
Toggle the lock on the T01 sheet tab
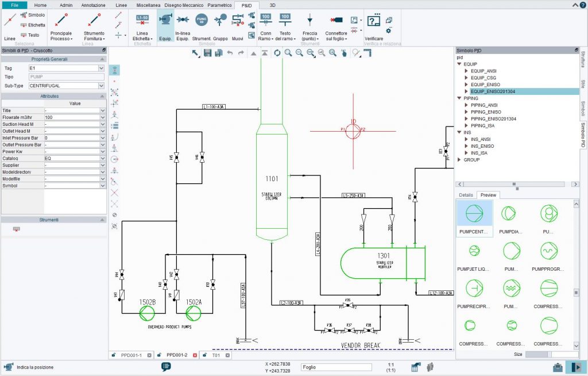point(205,355)
